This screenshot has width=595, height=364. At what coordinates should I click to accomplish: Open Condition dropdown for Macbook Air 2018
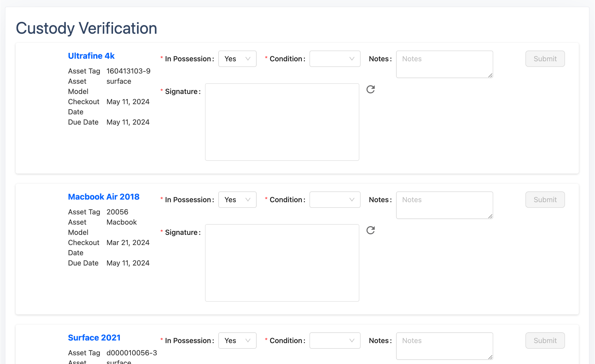click(335, 200)
